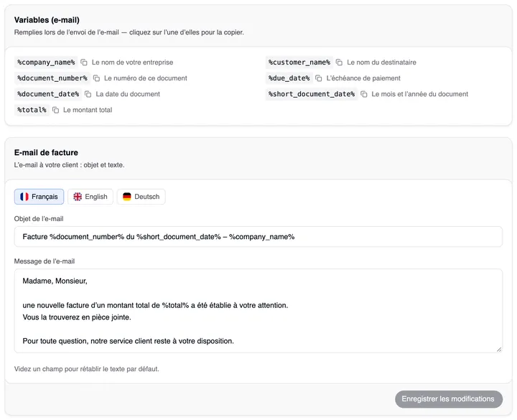Copy the %document_number% variable icon
517x420 pixels.
[x=96, y=78]
